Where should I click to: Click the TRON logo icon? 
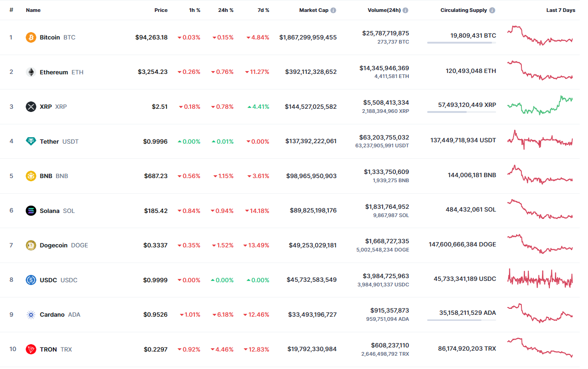[31, 349]
